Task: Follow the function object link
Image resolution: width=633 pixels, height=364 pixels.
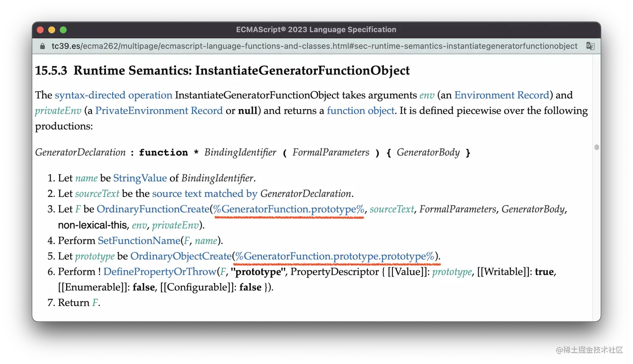Action: pos(360,111)
